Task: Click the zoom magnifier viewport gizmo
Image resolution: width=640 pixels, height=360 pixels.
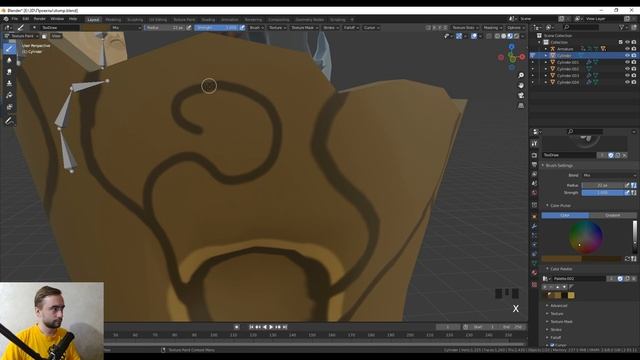Action: pyautogui.click(x=521, y=76)
